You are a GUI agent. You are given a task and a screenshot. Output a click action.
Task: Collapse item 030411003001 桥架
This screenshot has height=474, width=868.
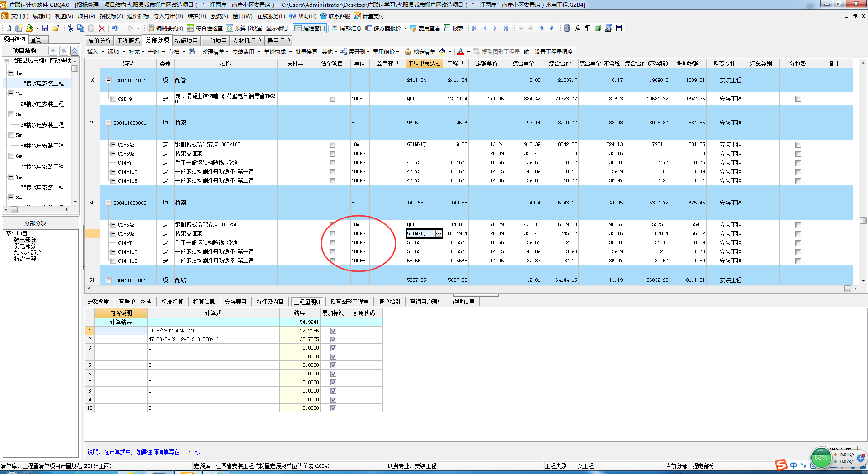tap(108, 123)
